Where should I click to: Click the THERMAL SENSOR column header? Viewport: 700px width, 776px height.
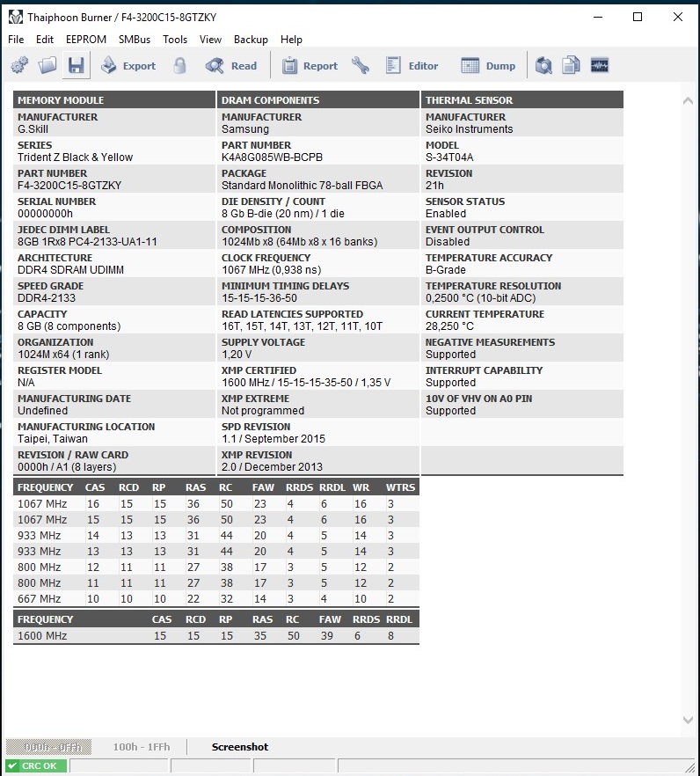tap(521, 100)
